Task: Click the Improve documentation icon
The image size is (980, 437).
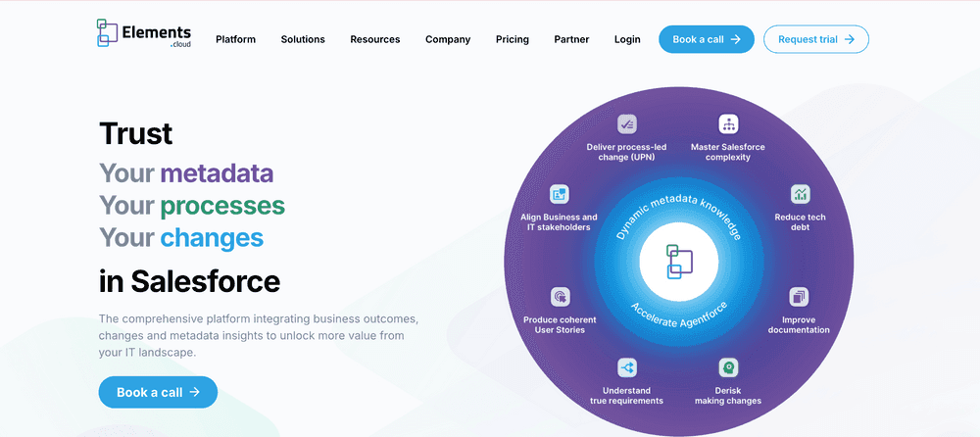Action: pos(799,296)
